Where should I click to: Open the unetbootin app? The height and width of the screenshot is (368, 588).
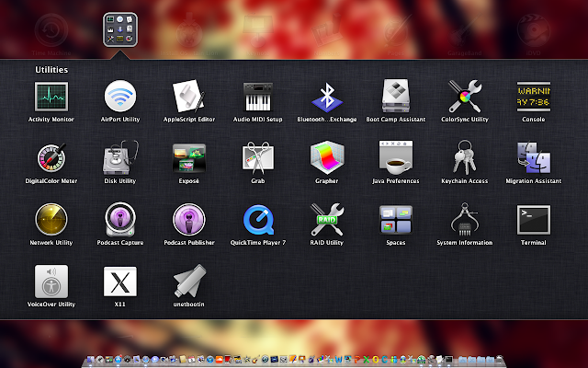coord(189,281)
